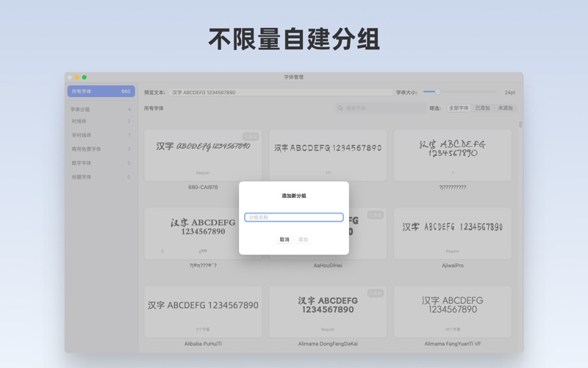Viewport: 588px width, 368px height.
Task: Click the 字体管理 window title
Action: (293, 77)
